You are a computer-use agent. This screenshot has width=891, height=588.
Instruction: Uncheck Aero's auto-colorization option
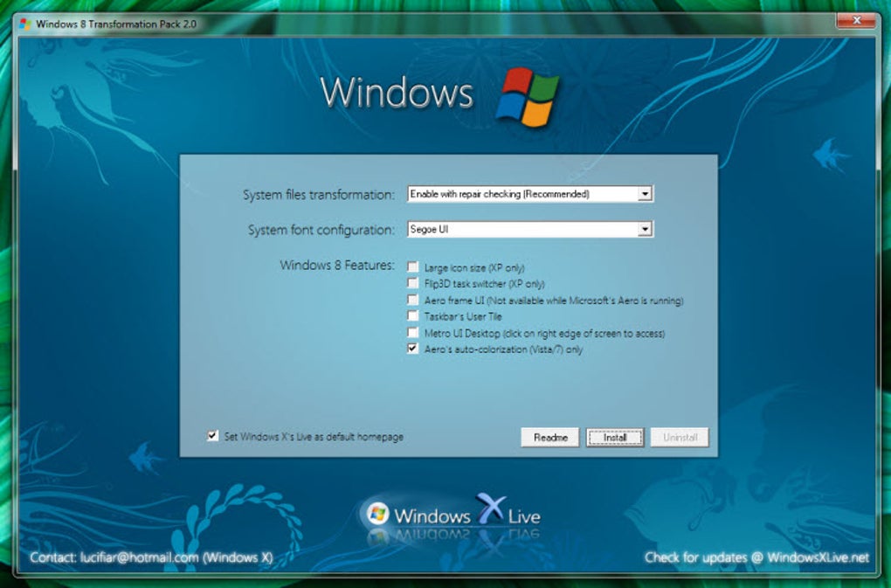tap(413, 349)
